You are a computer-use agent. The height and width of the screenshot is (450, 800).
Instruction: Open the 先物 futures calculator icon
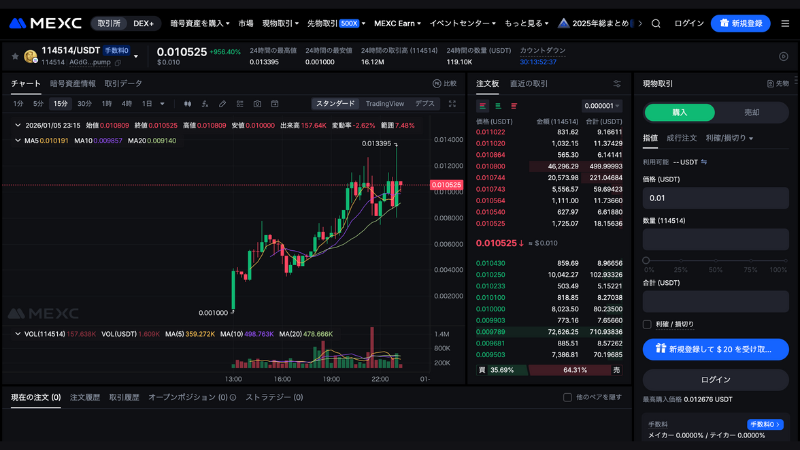770,84
